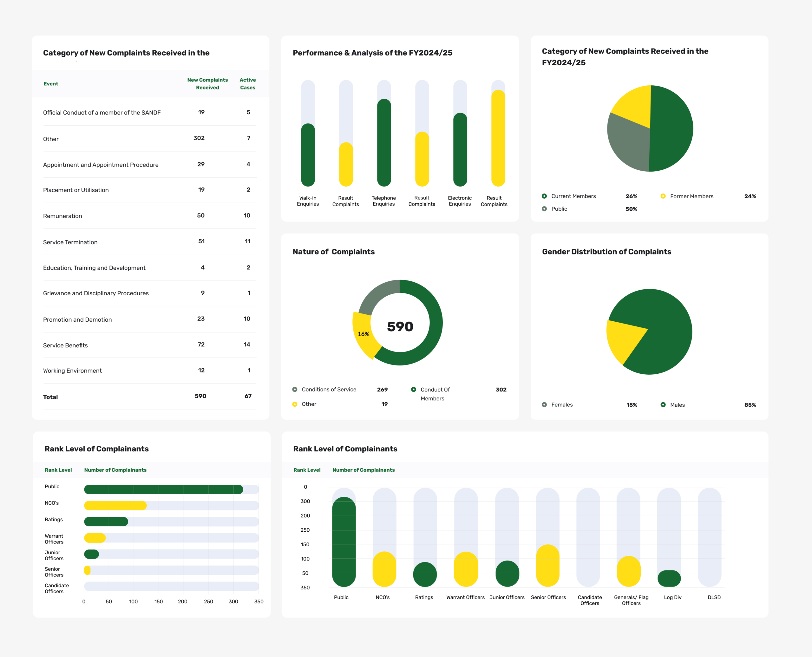The image size is (812, 657).
Task: Click the 590 donut chart center
Action: click(400, 326)
